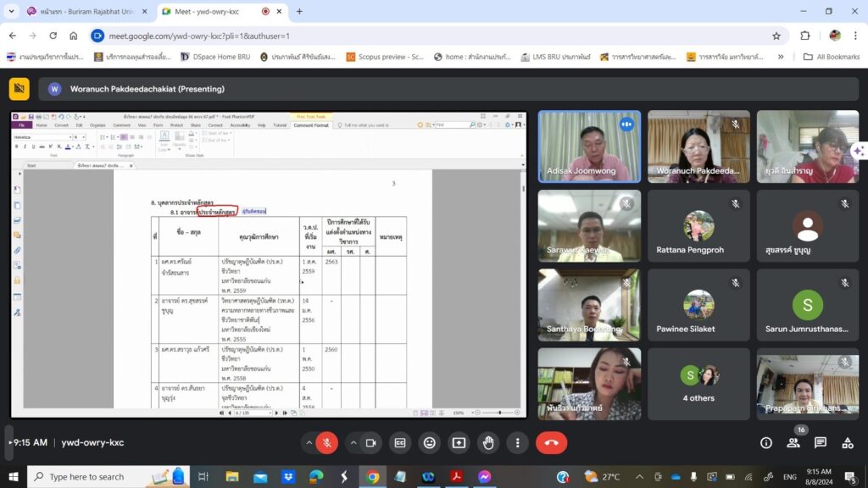Viewport: 868px width, 488px height.
Task: Open a new browser tab
Action: pos(299,11)
